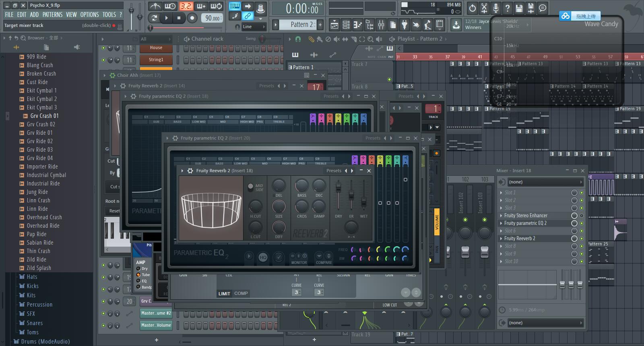Open the chat bubble icon
This screenshot has width=644, height=346.
[543, 8]
